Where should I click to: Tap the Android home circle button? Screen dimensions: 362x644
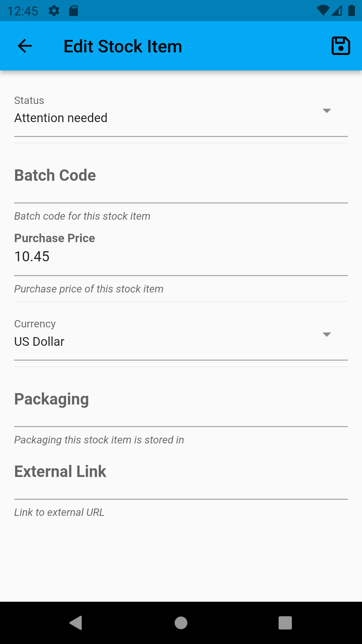[x=181, y=623]
